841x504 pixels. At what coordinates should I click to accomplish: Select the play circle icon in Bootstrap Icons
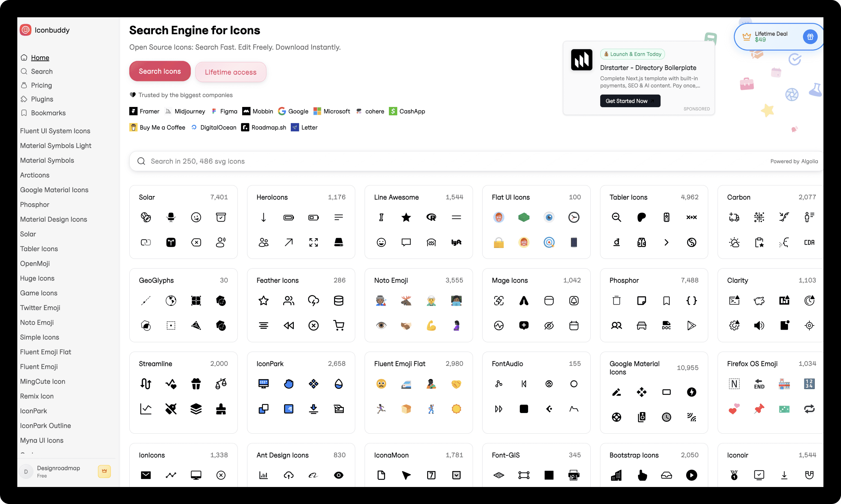tap(692, 475)
